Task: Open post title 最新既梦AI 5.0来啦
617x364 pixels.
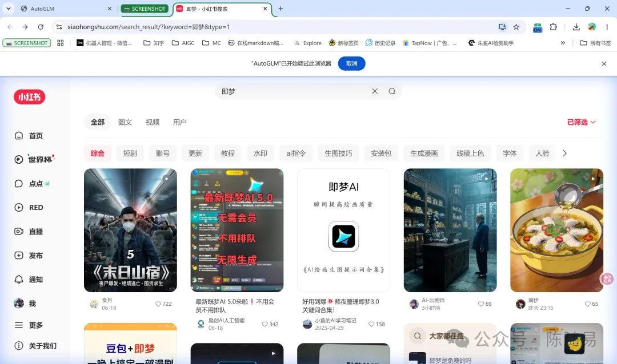Action: (x=235, y=305)
